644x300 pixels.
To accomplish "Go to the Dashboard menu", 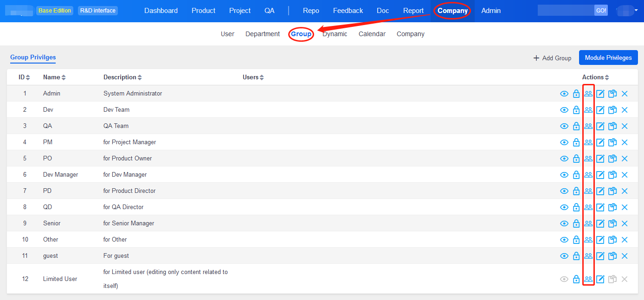I will 161,11.
